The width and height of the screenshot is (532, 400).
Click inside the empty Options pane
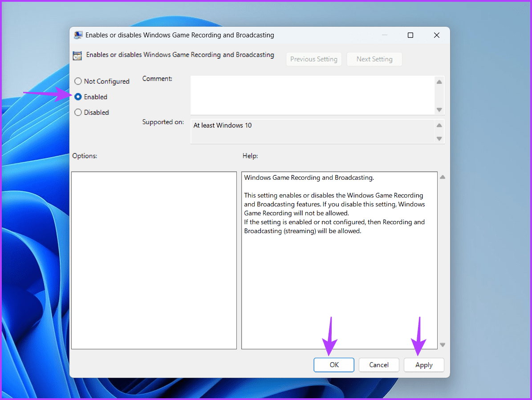point(154,260)
